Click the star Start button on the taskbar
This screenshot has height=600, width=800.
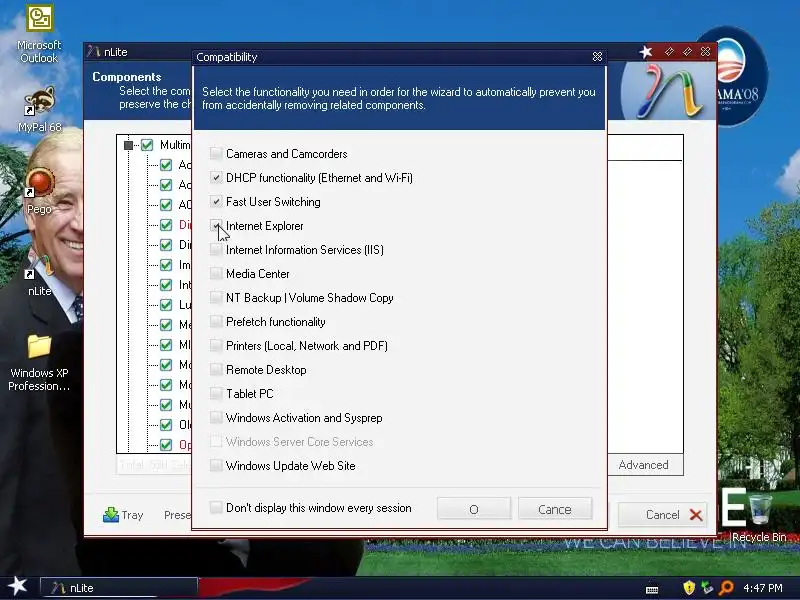[x=18, y=586]
